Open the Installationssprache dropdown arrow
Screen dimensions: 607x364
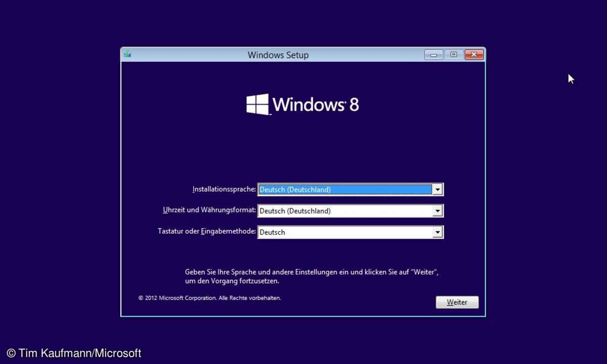(438, 190)
